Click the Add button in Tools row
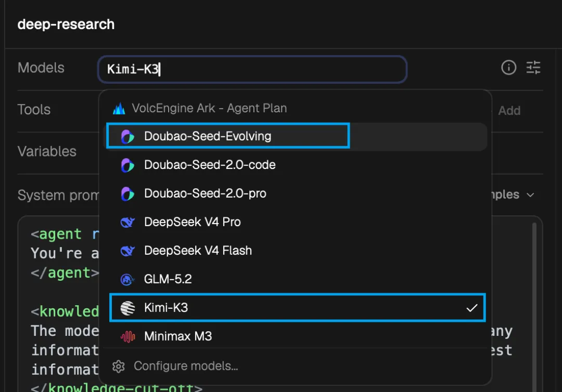Screen dimensions: 562x392 point(509,111)
